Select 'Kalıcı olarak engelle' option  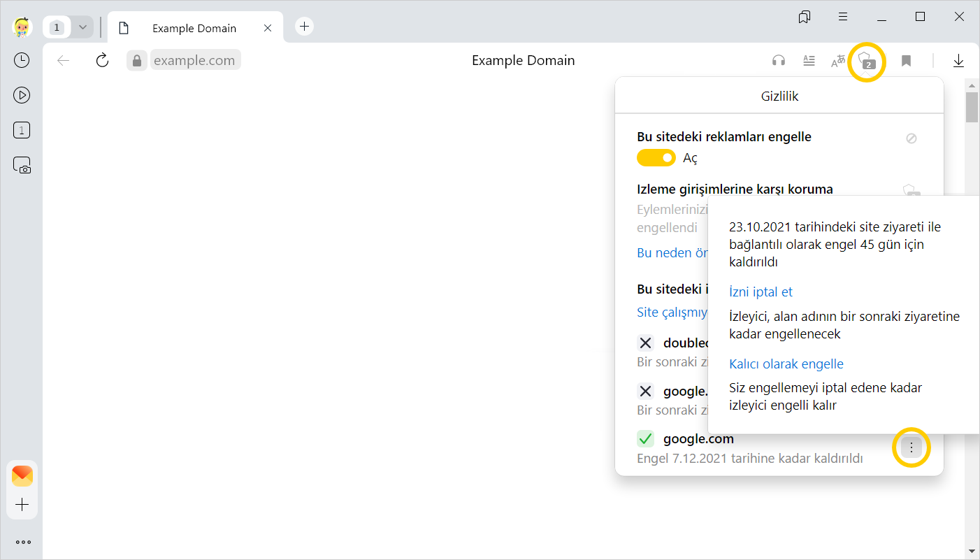[x=786, y=364]
